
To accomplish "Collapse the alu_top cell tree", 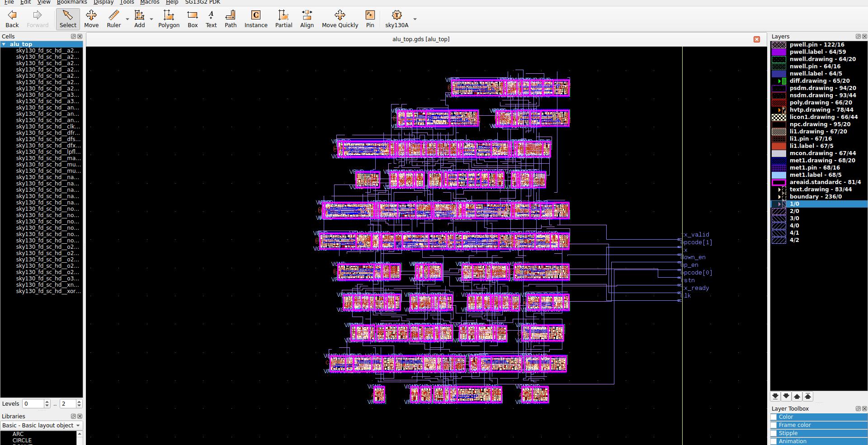I will pos(4,44).
